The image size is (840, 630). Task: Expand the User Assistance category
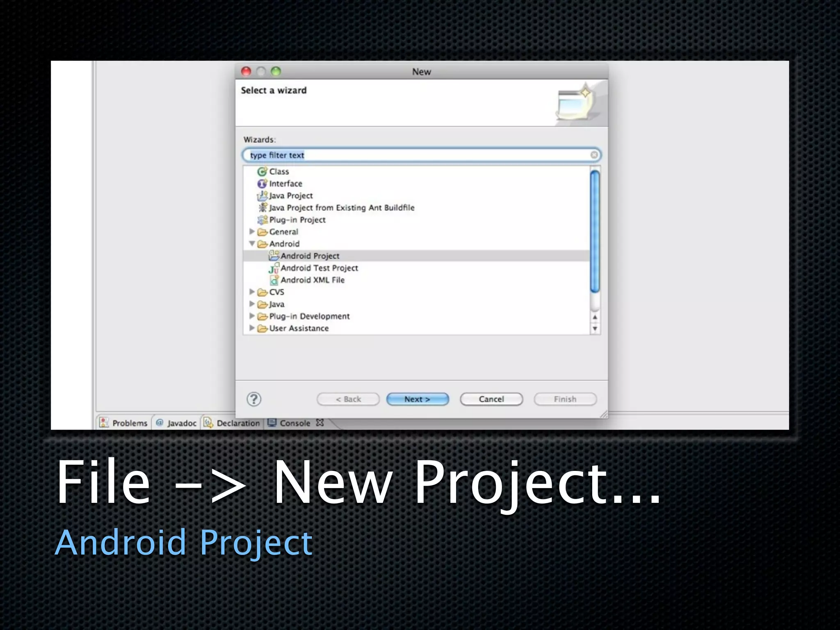point(252,328)
